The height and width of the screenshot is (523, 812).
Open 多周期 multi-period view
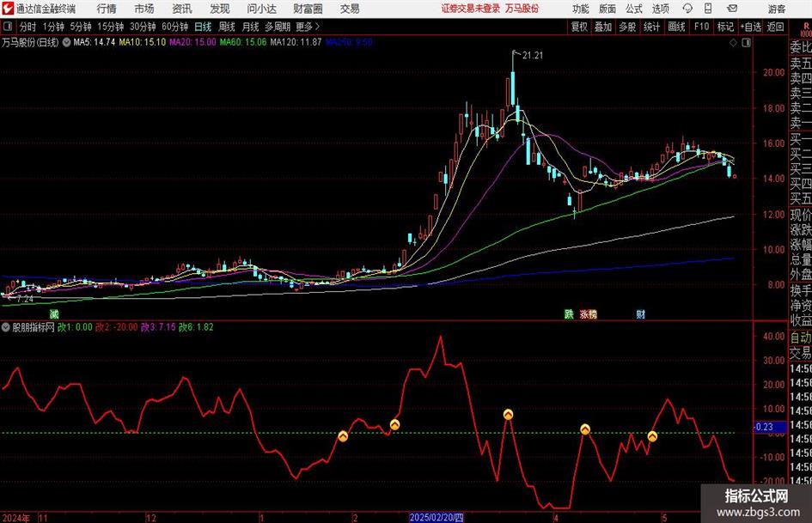(x=278, y=27)
